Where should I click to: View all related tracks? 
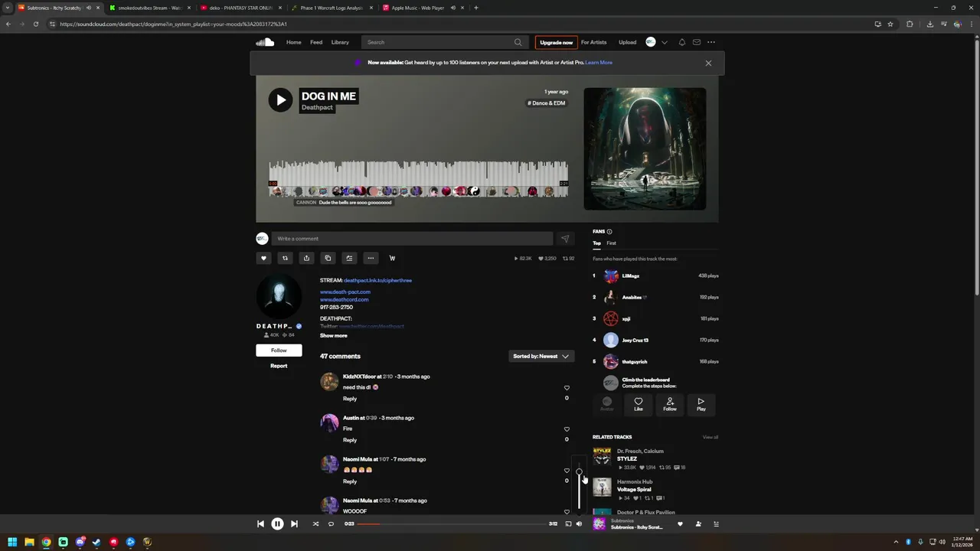(x=710, y=437)
